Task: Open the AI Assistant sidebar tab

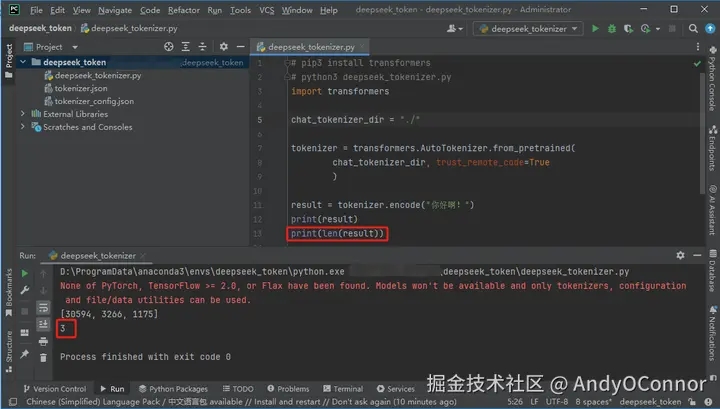Action: [712, 209]
